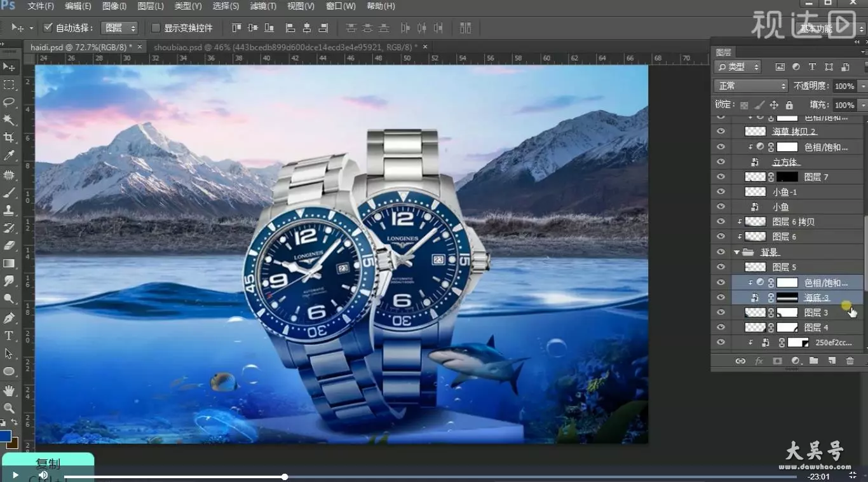This screenshot has width=868, height=482.
Task: Click the fx layer style icon
Action: pyautogui.click(x=759, y=361)
